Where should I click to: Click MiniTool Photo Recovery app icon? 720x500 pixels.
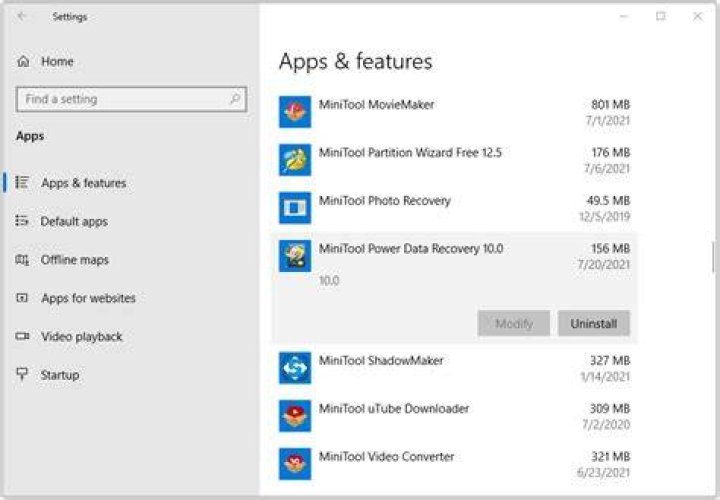click(x=295, y=208)
